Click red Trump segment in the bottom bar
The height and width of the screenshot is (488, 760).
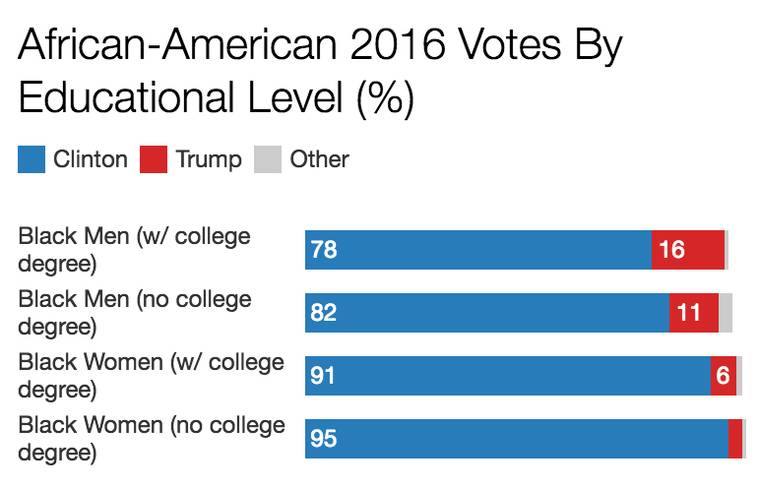tap(735, 439)
